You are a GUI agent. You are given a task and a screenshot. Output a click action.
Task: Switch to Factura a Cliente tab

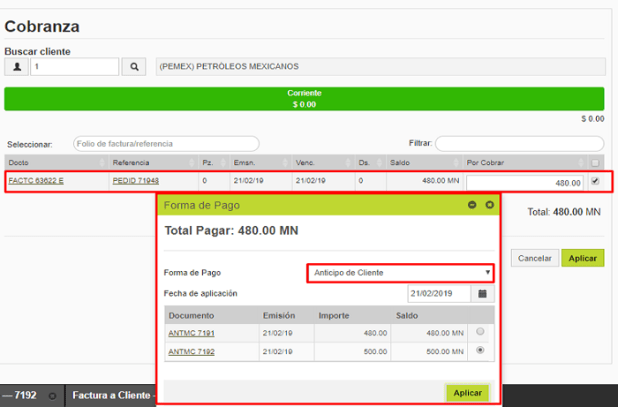pyautogui.click(x=110, y=396)
